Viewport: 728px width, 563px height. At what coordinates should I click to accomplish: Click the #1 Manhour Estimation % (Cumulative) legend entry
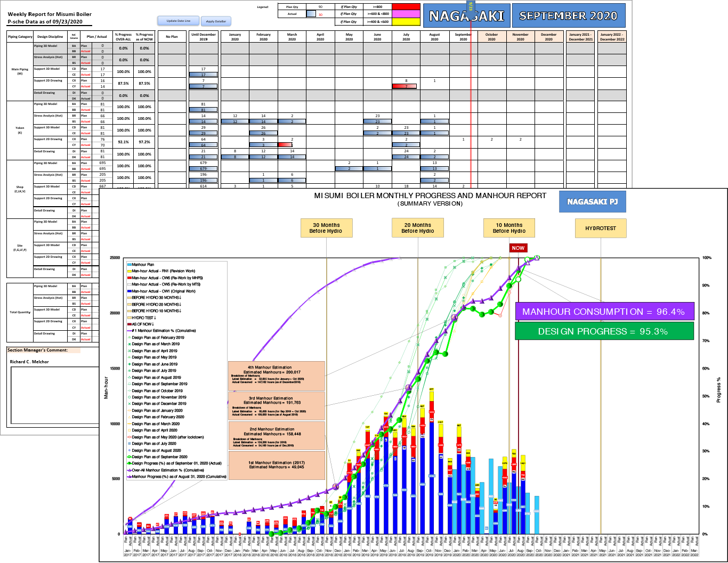pyautogui.click(x=161, y=331)
